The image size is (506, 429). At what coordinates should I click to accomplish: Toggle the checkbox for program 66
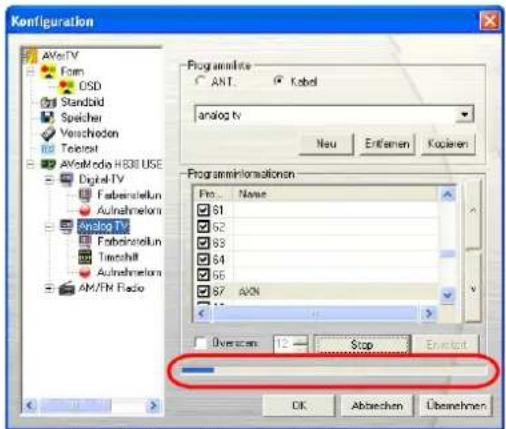(x=203, y=275)
